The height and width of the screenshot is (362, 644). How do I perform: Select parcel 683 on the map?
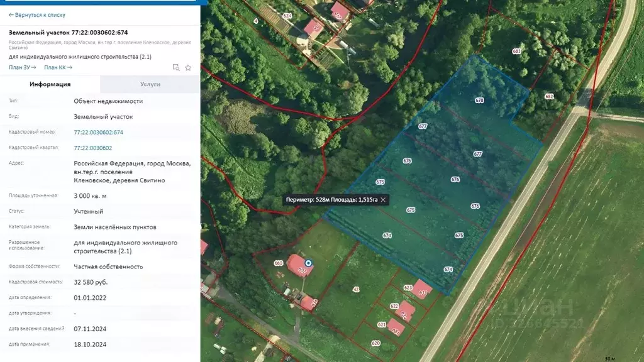(516, 52)
